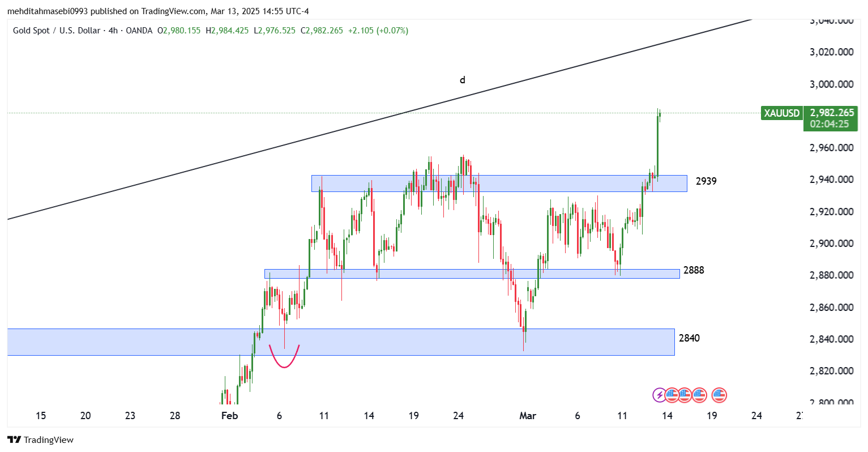Click the 2,880.000 price axis label
Image resolution: width=868 pixels, height=452 pixels.
click(831, 275)
